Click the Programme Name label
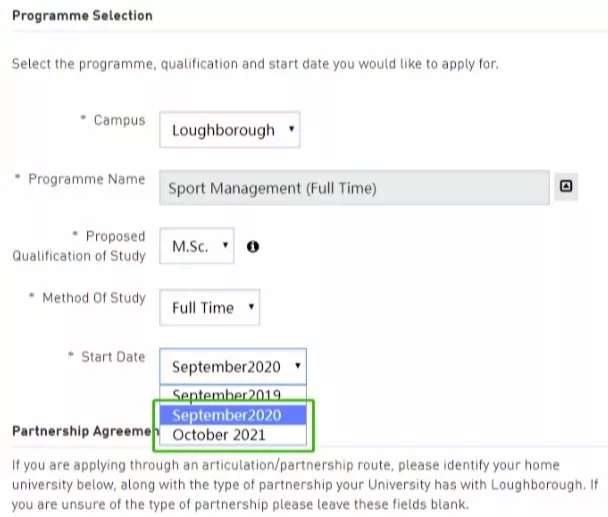608x517 pixels. coord(86,179)
